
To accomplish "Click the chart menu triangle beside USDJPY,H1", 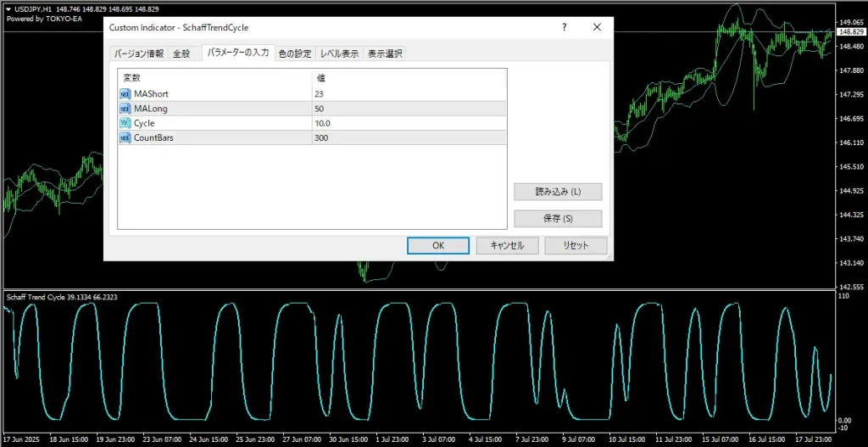I will coord(8,10).
